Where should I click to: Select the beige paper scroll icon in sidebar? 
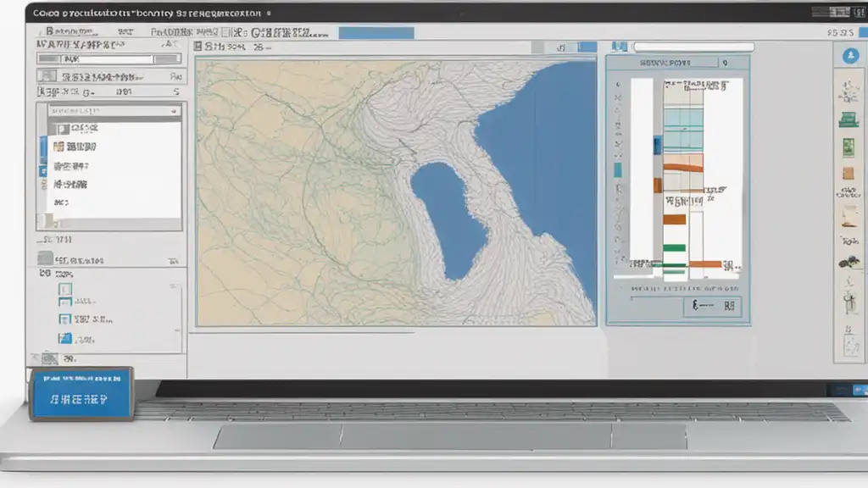848,216
